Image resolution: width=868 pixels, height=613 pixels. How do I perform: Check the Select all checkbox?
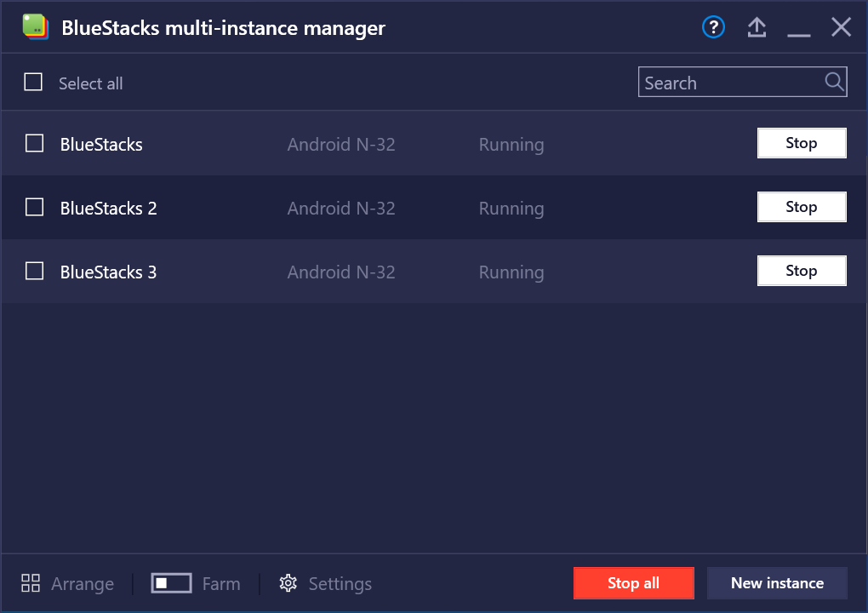pyautogui.click(x=33, y=82)
